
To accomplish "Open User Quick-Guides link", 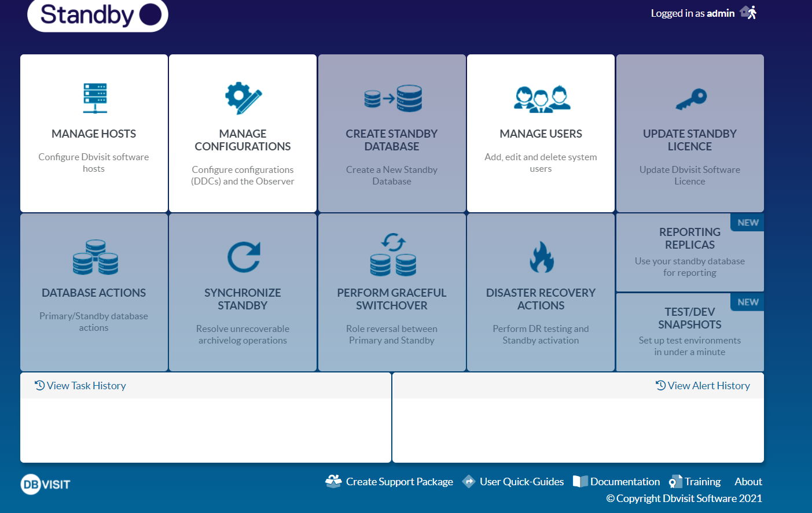I will pyautogui.click(x=521, y=482).
